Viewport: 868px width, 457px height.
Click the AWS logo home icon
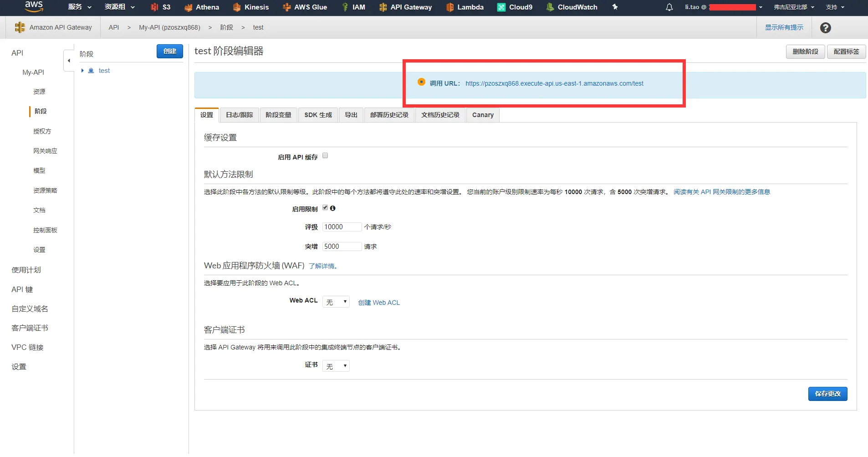click(x=34, y=6)
